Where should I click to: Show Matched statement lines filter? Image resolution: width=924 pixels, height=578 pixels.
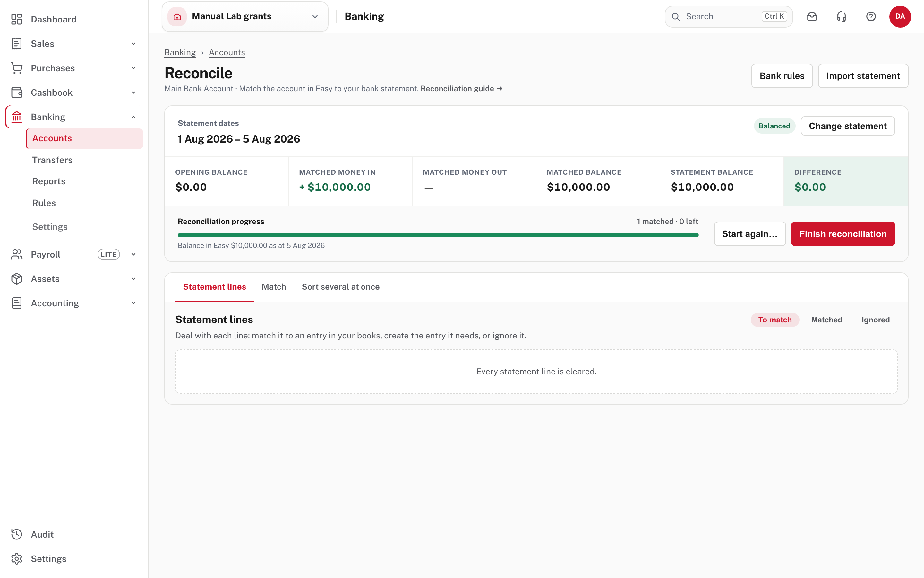coord(827,320)
